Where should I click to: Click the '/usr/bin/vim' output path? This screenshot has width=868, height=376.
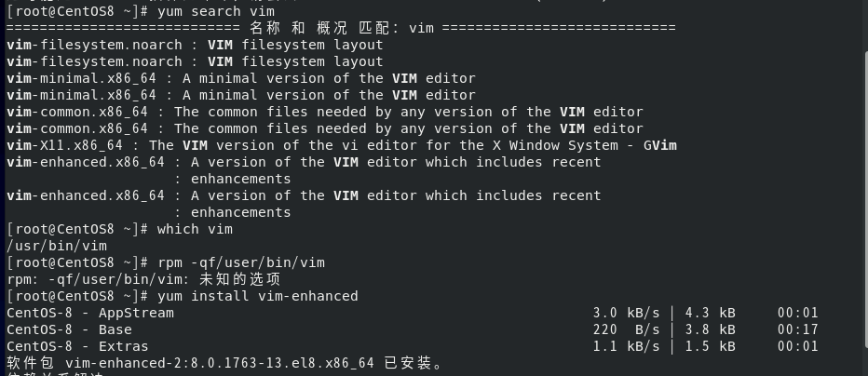(x=57, y=246)
